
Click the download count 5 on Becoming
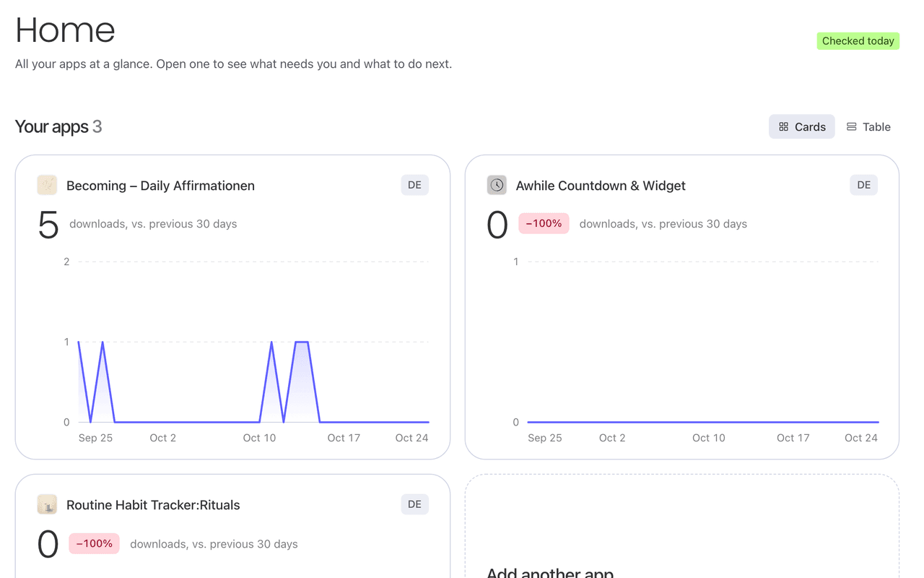click(48, 225)
